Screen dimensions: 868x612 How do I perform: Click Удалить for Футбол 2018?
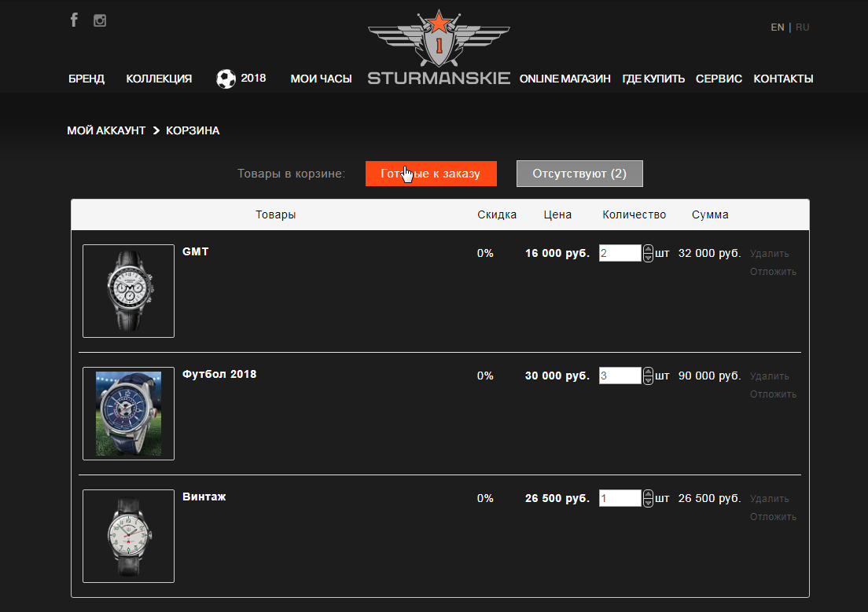click(770, 376)
